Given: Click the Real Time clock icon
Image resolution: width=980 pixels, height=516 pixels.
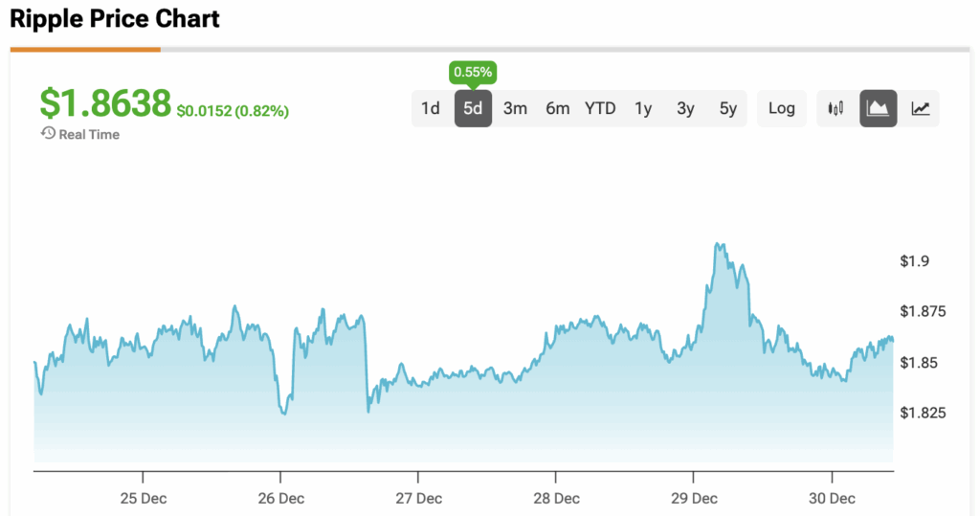Looking at the screenshot, I should pos(48,134).
